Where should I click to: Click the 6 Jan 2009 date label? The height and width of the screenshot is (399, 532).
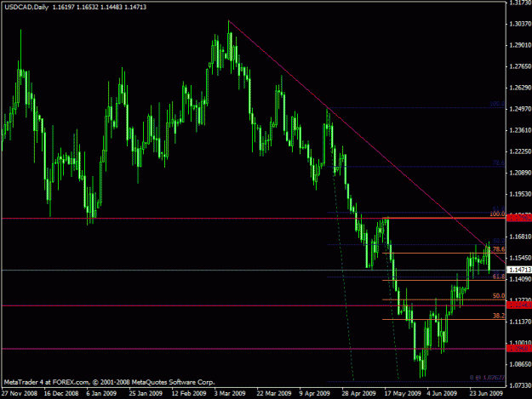[x=101, y=394]
